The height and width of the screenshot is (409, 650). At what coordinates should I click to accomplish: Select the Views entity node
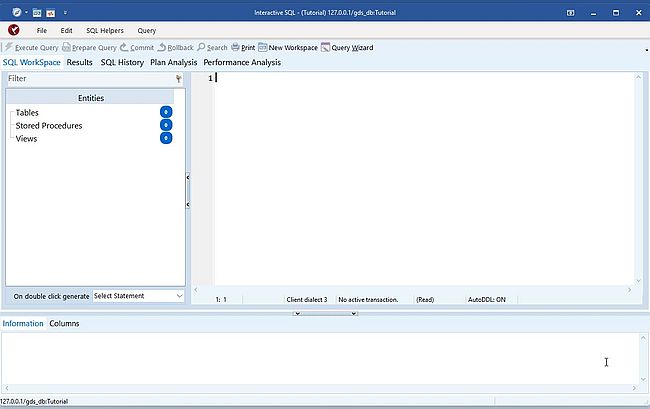[x=27, y=139]
